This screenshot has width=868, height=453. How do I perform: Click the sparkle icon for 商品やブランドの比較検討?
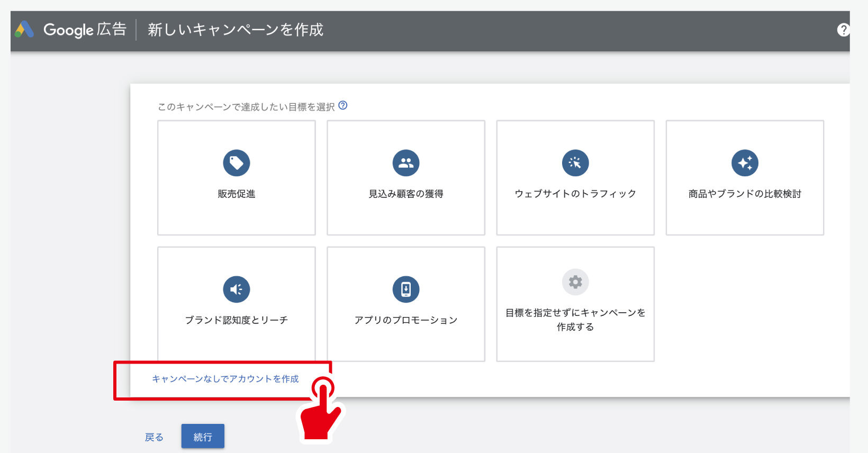(x=745, y=163)
